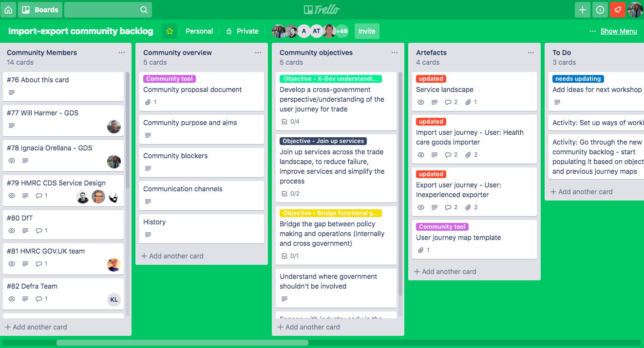Screen dimensions: 644x348
Task: Open the Community Members list menu
Action: [122, 53]
